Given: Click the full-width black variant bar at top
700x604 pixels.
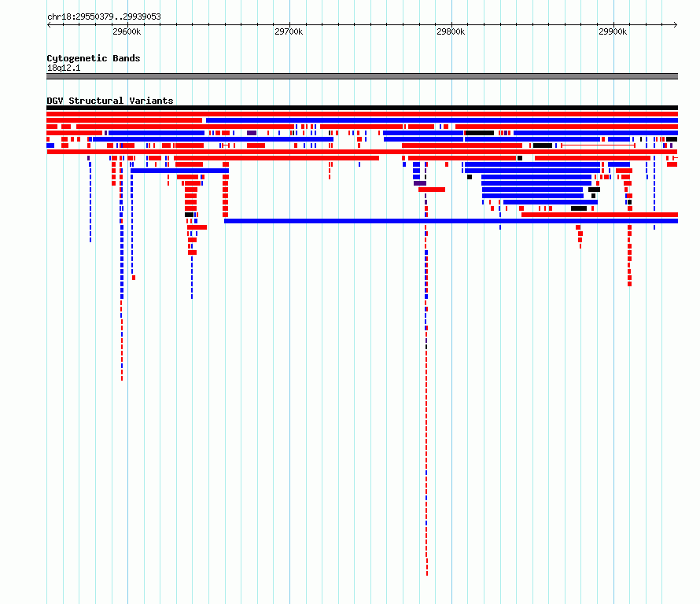Looking at the screenshot, I should pyautogui.click(x=362, y=108).
